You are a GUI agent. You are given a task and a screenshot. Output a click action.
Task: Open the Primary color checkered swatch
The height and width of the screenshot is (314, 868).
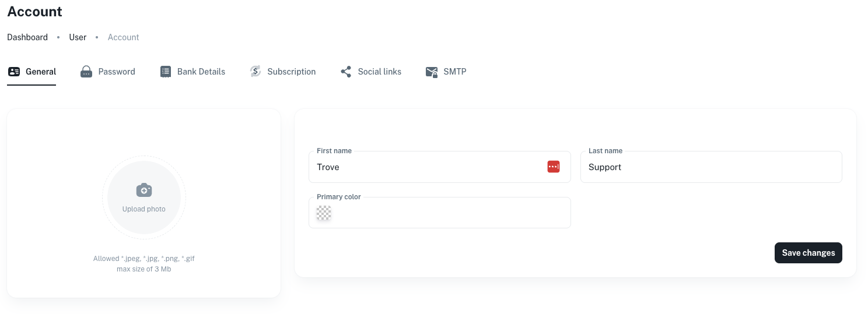(324, 213)
